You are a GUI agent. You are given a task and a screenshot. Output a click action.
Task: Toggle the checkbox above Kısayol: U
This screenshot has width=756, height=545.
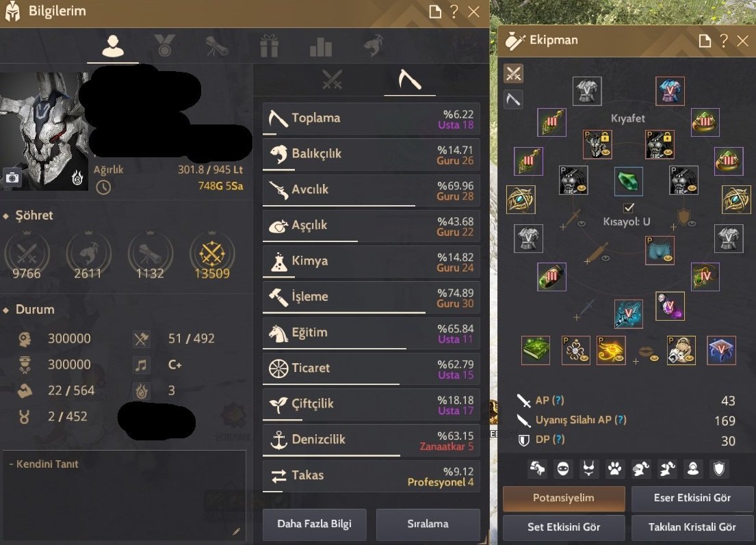click(x=629, y=208)
